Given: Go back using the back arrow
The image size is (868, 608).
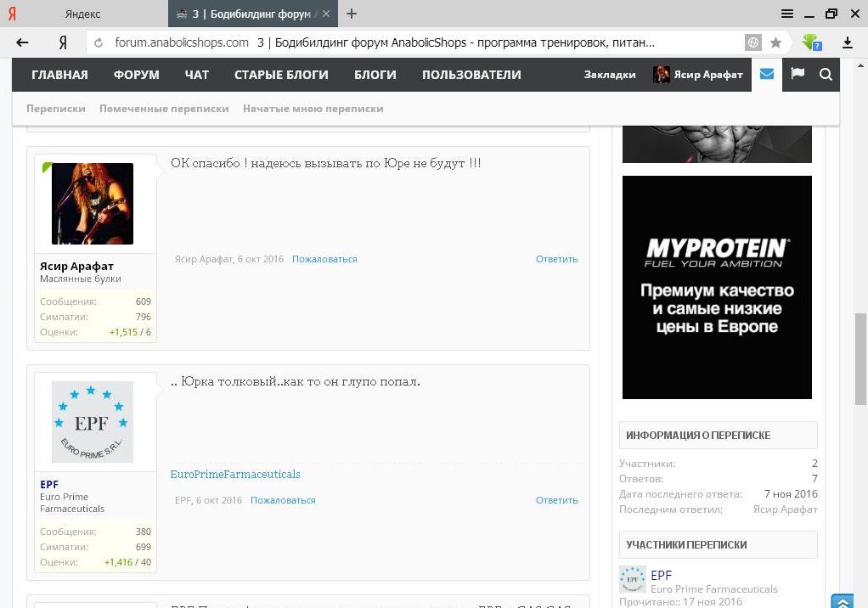Looking at the screenshot, I should (x=23, y=42).
